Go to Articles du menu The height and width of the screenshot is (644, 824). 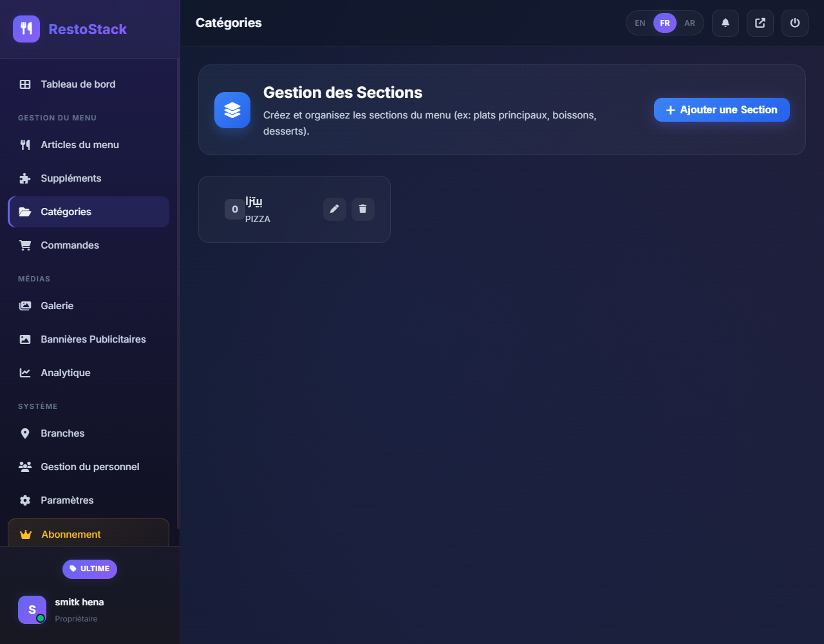[80, 145]
